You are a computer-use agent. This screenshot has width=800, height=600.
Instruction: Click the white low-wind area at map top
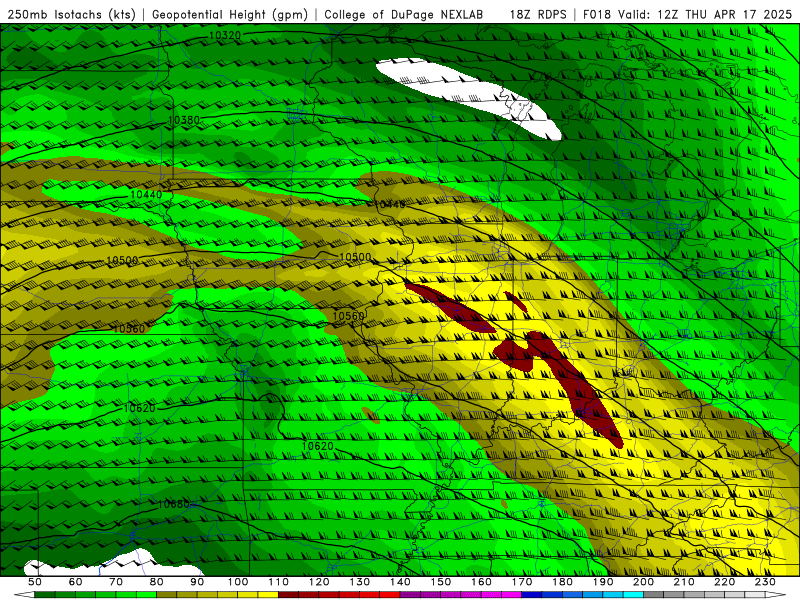click(x=468, y=97)
